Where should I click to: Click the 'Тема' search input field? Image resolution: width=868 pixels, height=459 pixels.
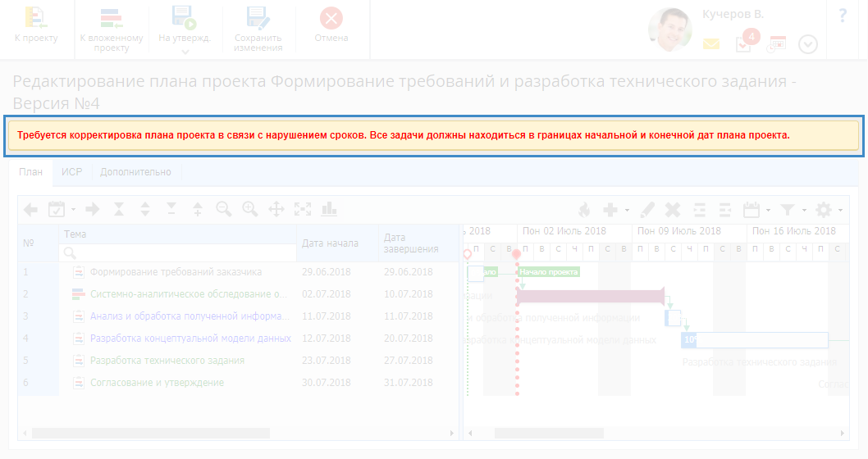[178, 252]
